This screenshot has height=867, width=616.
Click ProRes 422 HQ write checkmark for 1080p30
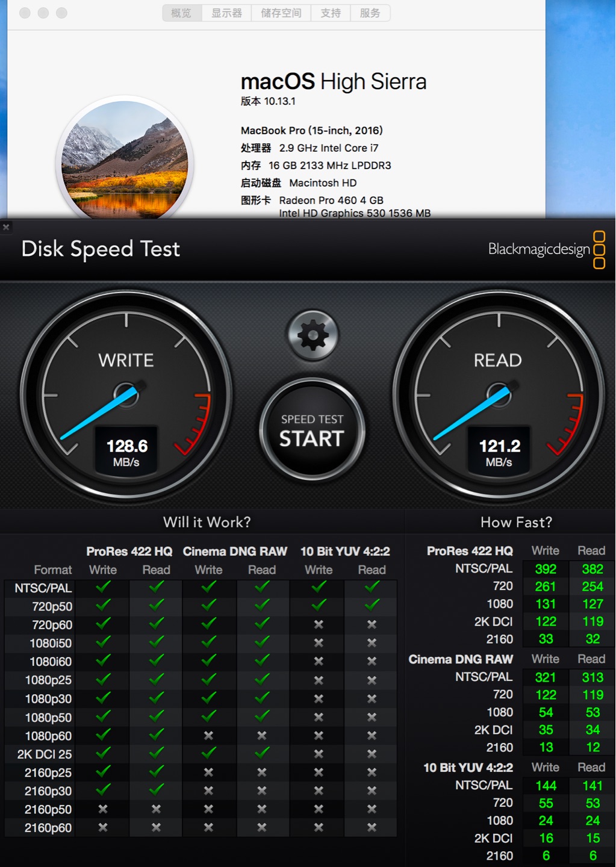(x=103, y=697)
